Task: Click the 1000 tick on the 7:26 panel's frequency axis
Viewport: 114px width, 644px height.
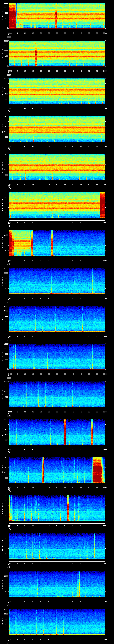Action: point(6,169)
